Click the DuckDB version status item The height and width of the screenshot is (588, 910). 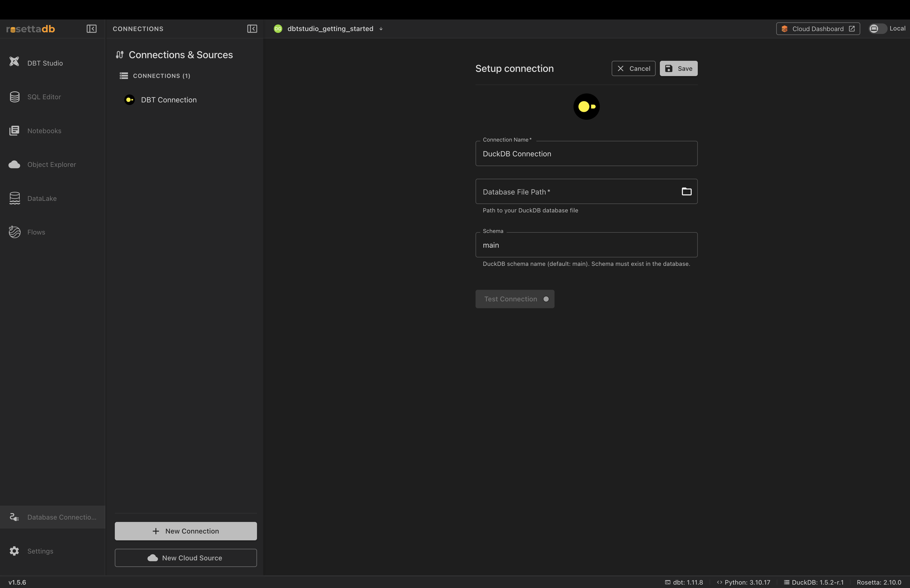click(814, 582)
